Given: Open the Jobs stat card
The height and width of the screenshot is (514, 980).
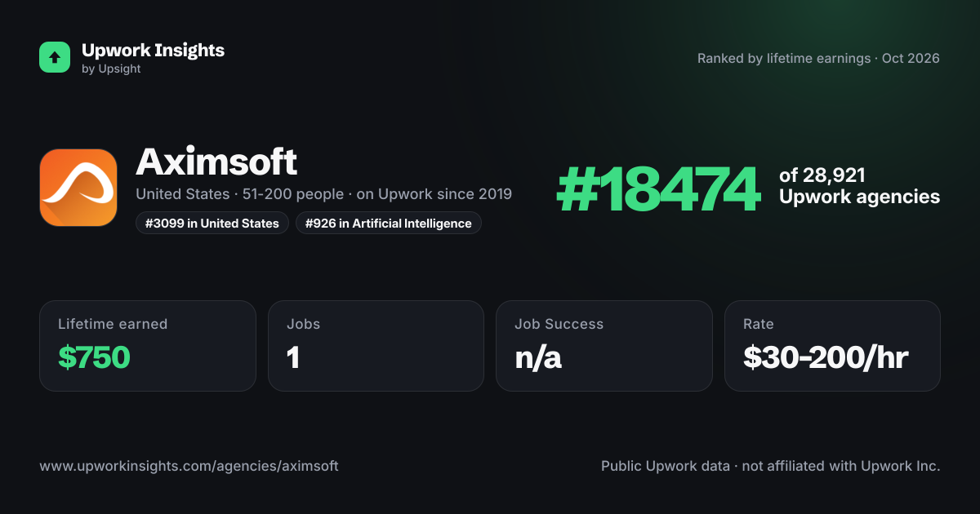Looking at the screenshot, I should coord(376,346).
